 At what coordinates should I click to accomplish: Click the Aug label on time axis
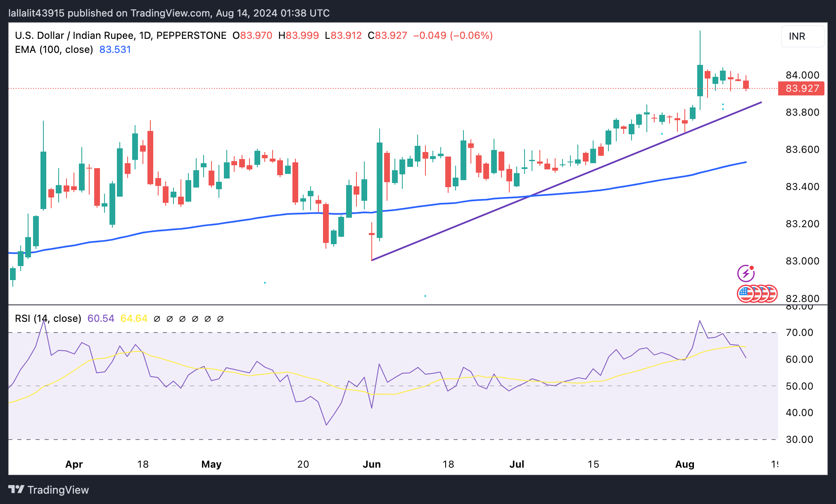(684, 464)
